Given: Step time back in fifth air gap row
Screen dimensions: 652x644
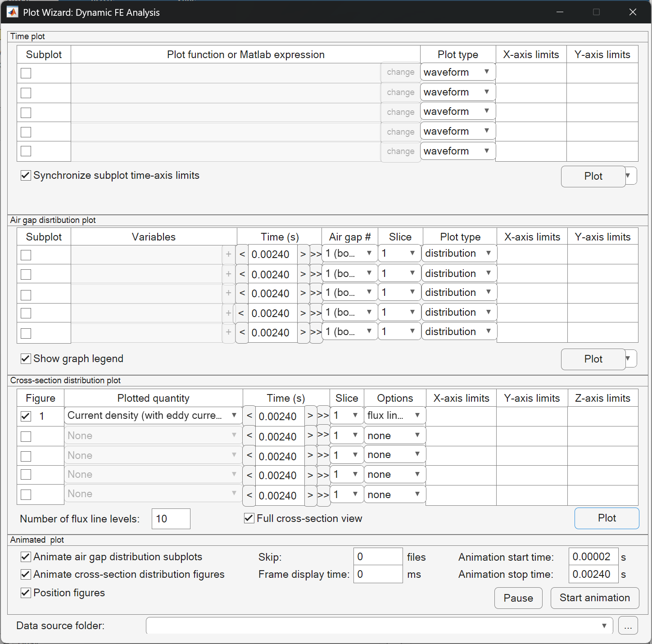Looking at the screenshot, I should pyautogui.click(x=242, y=333).
